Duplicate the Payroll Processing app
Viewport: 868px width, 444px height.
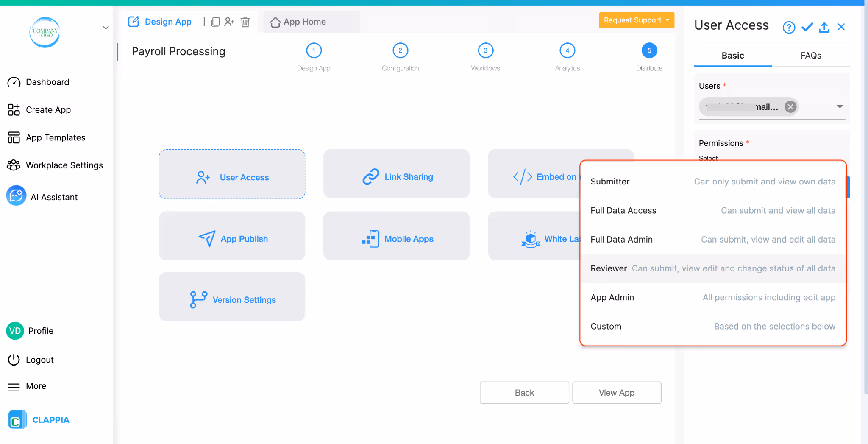[216, 22]
